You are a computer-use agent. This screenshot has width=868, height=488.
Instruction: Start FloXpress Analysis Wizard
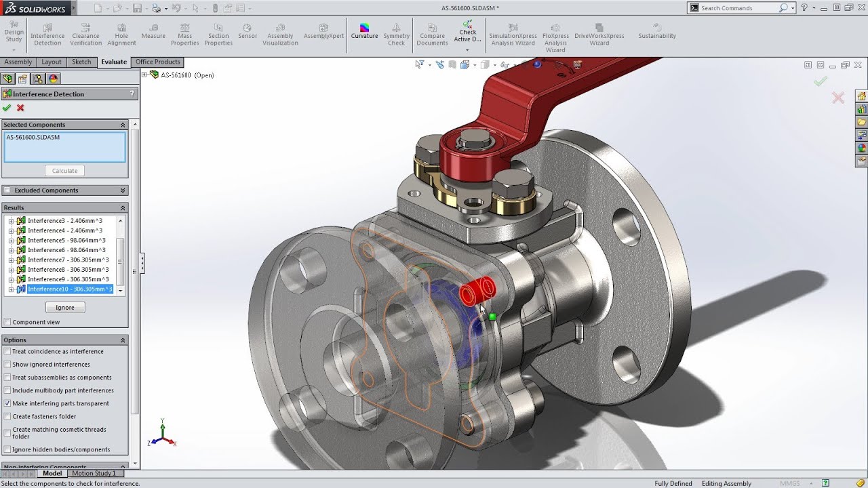click(x=555, y=38)
